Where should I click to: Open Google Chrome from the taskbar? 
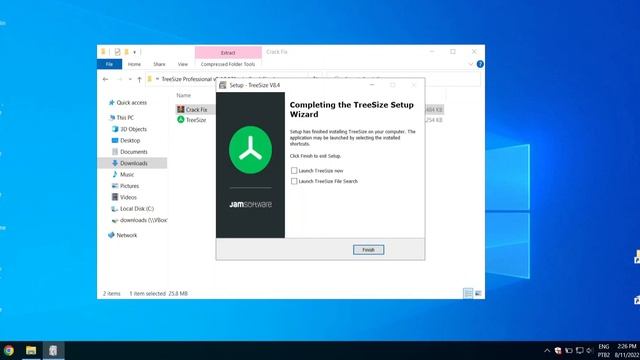click(x=9, y=350)
